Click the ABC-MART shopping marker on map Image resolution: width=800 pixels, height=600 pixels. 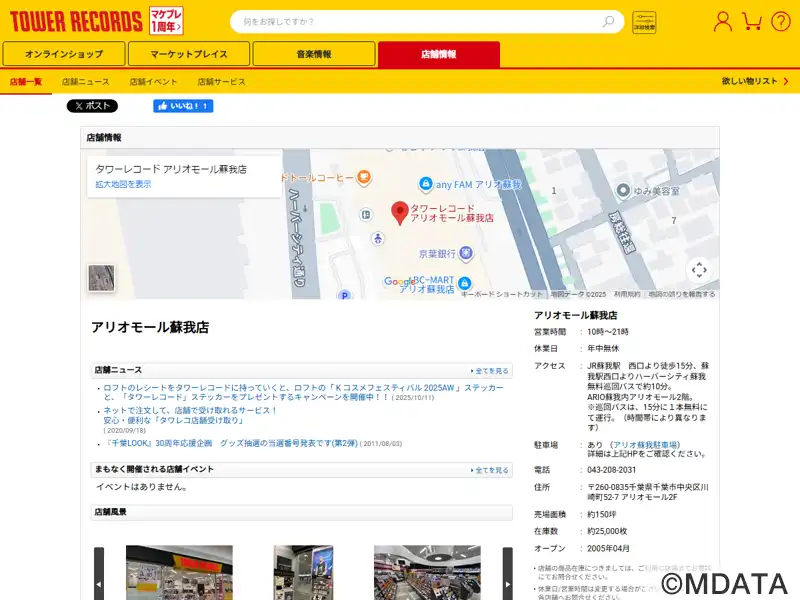click(464, 283)
